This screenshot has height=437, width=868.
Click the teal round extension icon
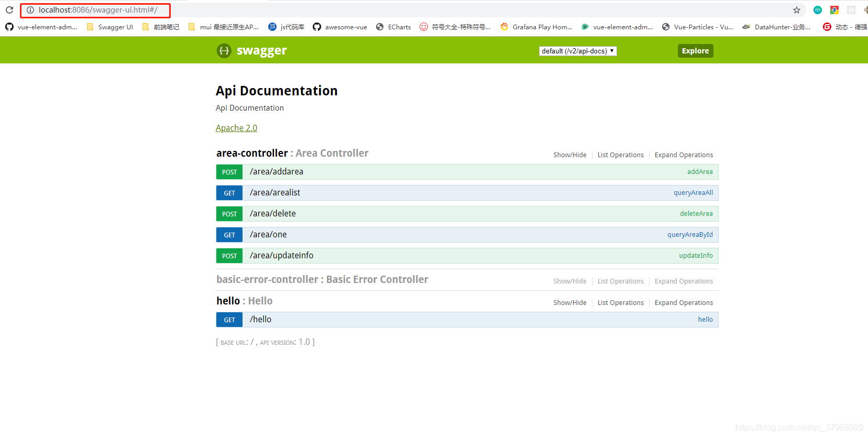818,10
